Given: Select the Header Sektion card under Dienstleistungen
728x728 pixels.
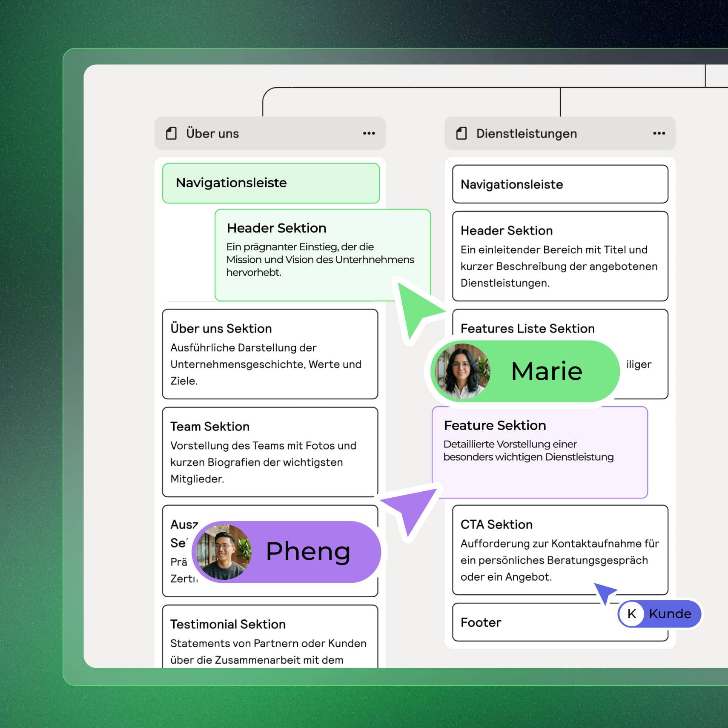Looking at the screenshot, I should (560, 256).
